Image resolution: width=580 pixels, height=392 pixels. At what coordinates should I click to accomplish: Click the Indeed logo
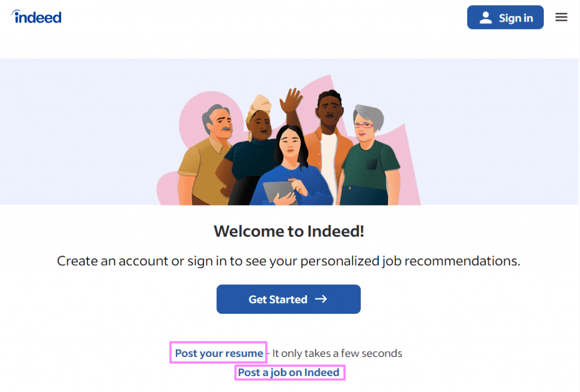pyautogui.click(x=36, y=16)
